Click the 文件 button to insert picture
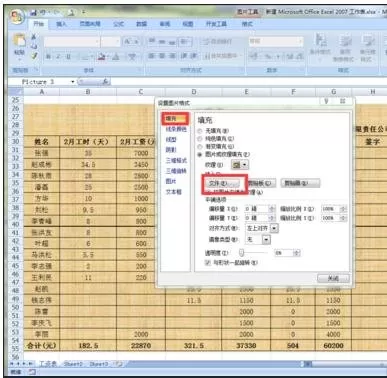Image resolution: width=387 pixels, height=378 pixels. point(223,183)
